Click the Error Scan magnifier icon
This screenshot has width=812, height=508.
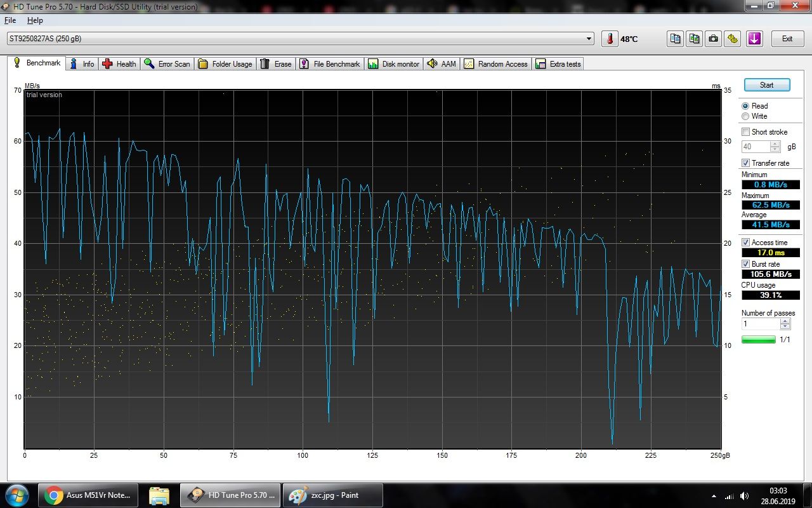pos(149,63)
